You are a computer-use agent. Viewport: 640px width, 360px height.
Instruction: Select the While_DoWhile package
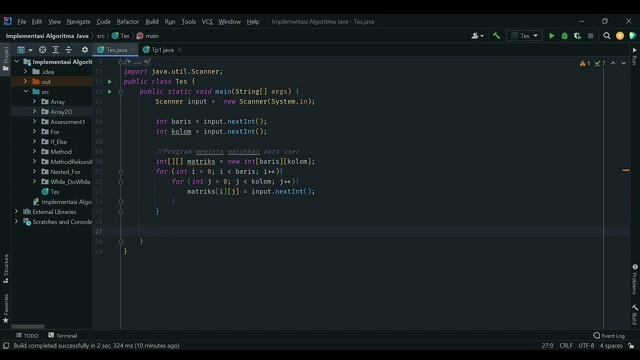70,182
